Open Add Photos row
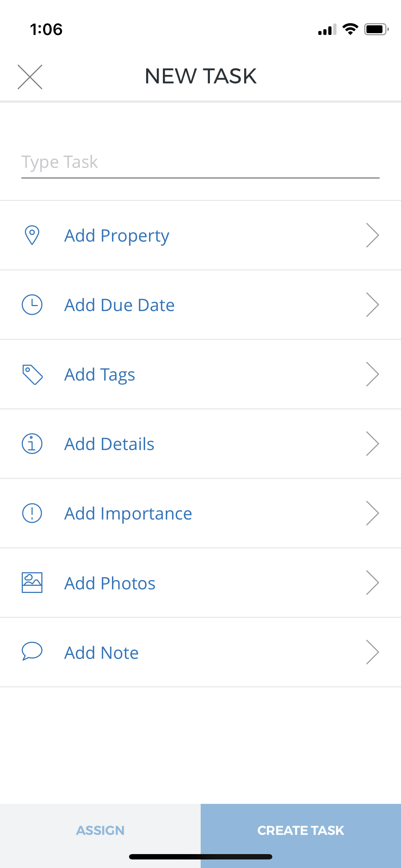Viewport: 401px width, 868px height. click(x=200, y=583)
